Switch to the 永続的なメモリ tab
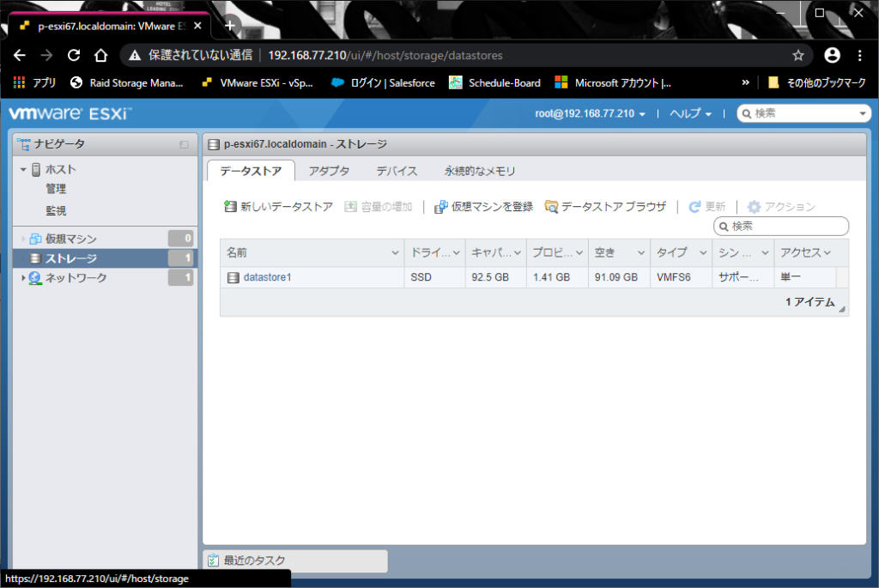 pyautogui.click(x=480, y=171)
